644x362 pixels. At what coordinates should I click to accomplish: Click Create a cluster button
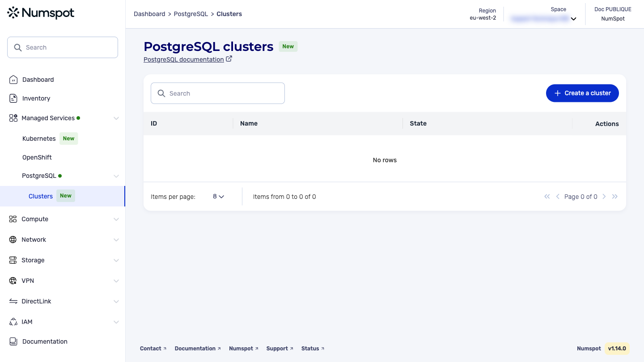click(582, 93)
